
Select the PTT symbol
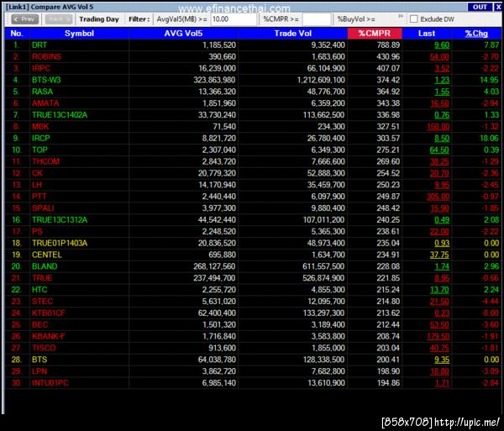(39, 197)
